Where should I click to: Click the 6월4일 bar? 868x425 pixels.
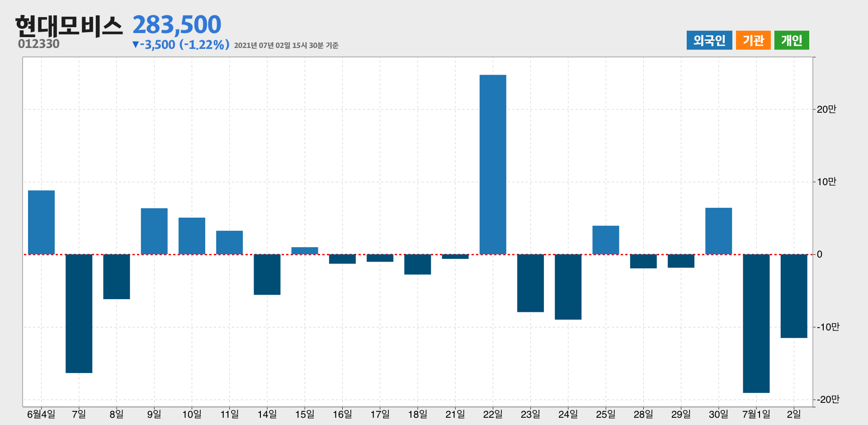tap(41, 222)
